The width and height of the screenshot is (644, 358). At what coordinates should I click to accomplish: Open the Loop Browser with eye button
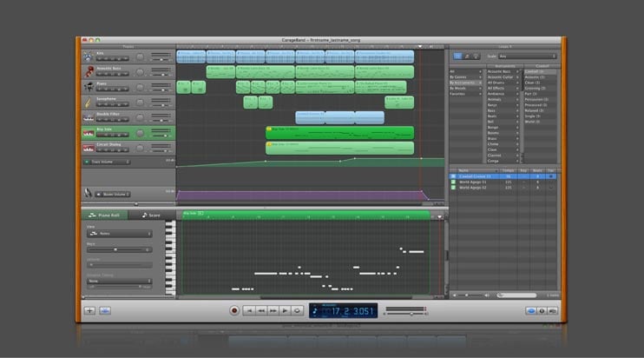[x=531, y=311]
